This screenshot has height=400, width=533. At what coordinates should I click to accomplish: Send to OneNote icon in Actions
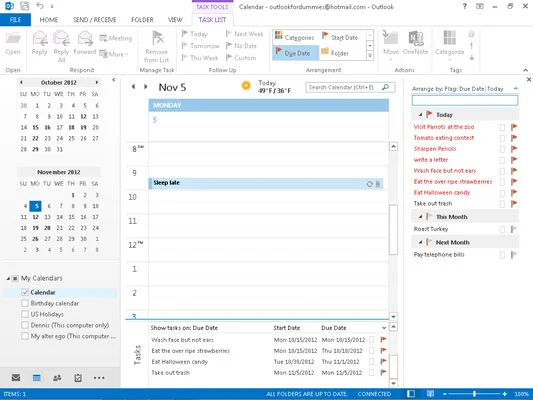coord(415,38)
